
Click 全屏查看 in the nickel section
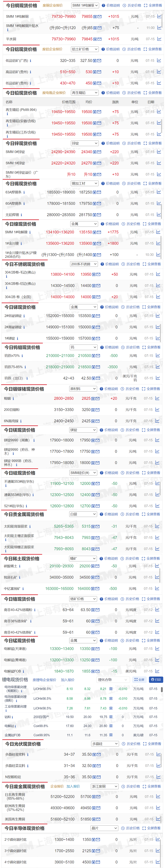[152, 224]
